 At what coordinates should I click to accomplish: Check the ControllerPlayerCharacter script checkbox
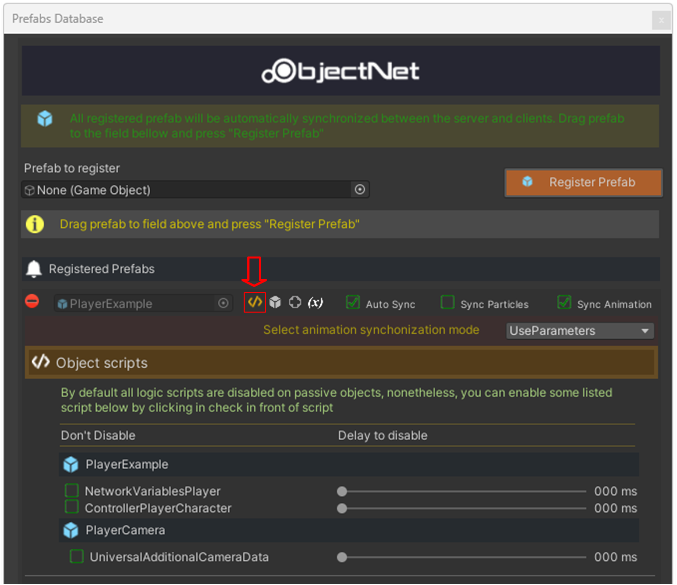click(x=72, y=508)
